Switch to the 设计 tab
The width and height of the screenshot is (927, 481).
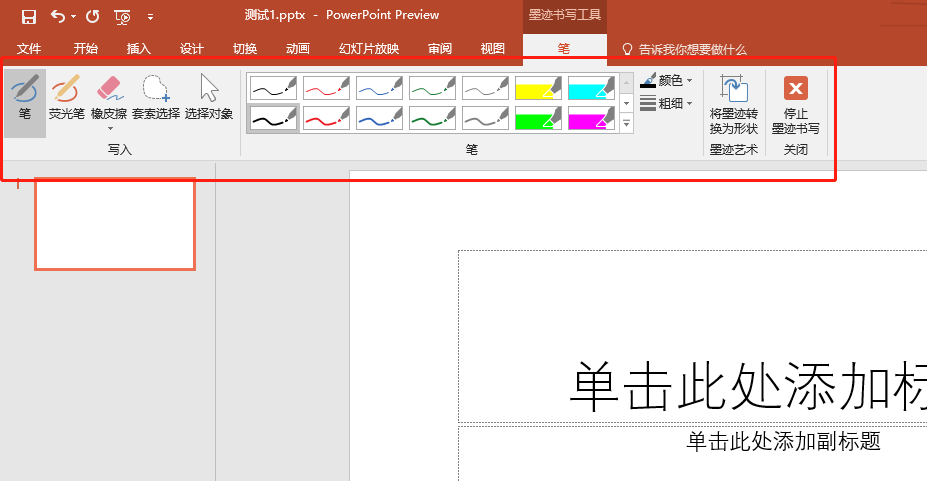(x=192, y=48)
